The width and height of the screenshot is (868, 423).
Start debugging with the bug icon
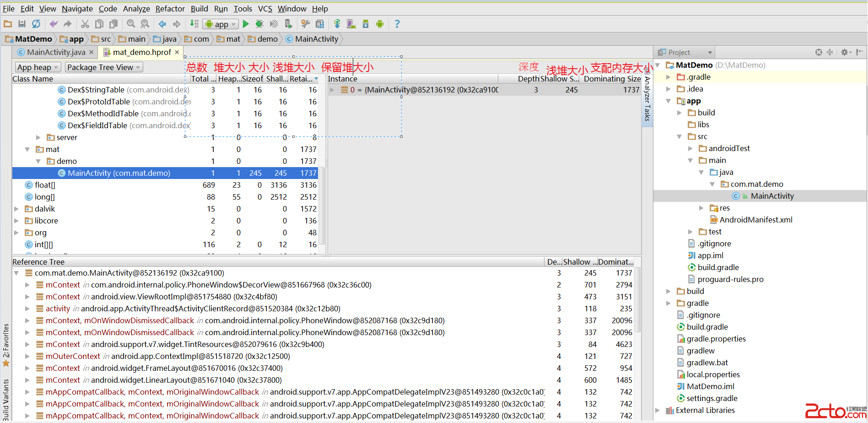point(259,24)
